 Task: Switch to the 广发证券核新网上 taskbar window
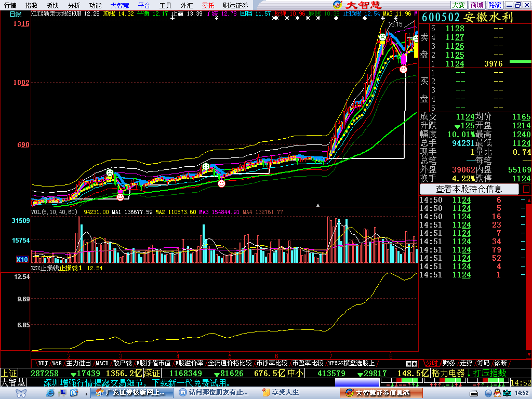click(x=131, y=393)
